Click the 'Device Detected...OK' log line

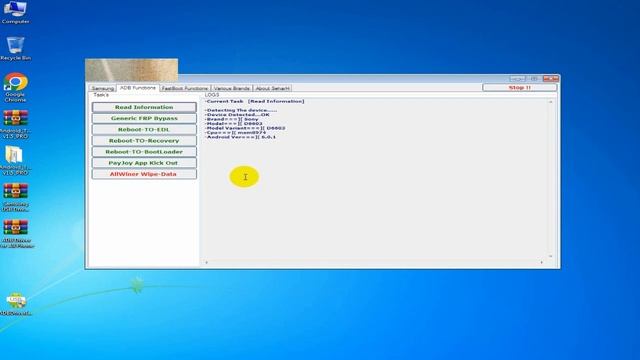click(x=237, y=115)
